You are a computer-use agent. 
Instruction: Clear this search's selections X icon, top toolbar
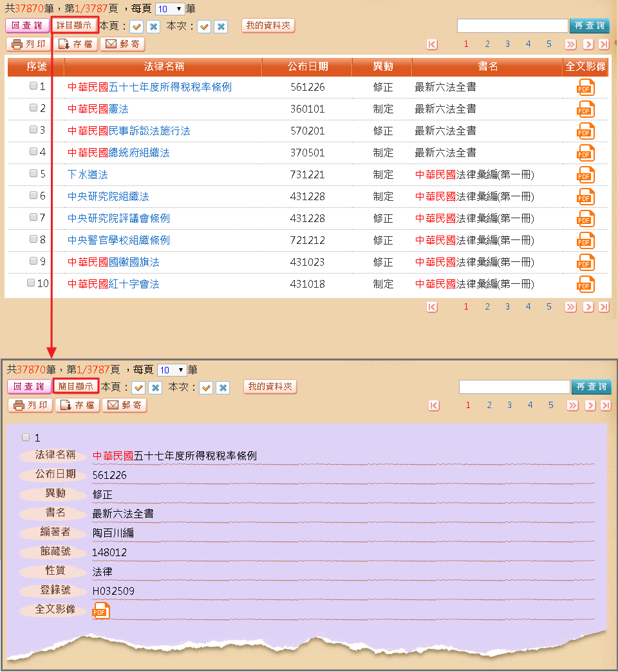click(x=221, y=26)
